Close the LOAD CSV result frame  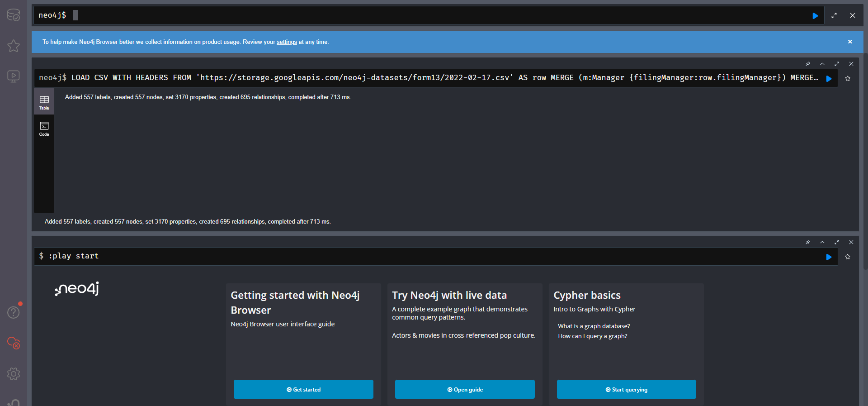click(851, 64)
